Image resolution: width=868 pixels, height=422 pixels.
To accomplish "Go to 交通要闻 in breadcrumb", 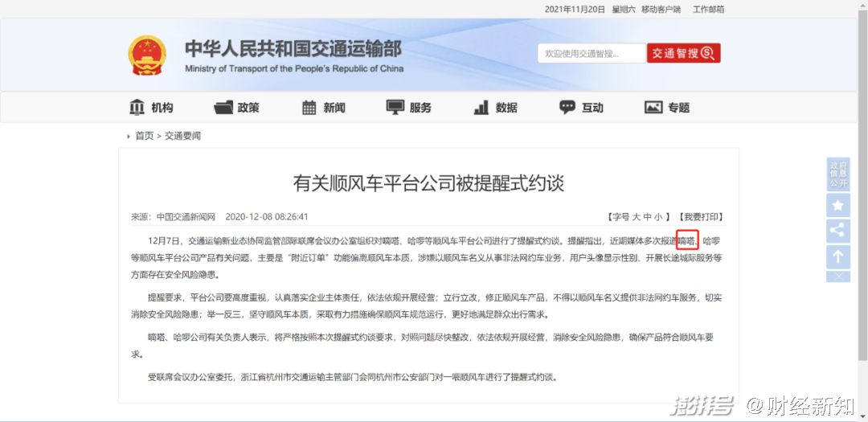I will (182, 136).
